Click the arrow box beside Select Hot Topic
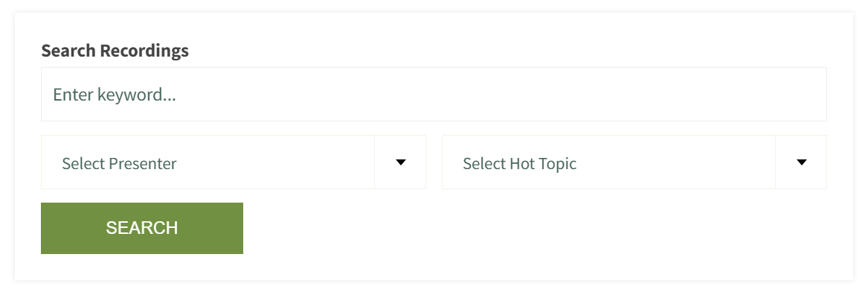 801,162
